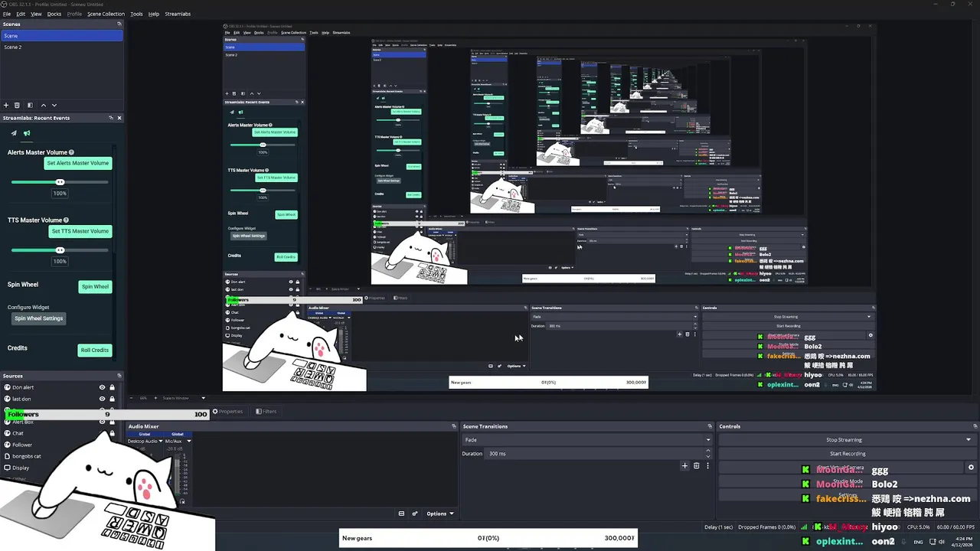Remove selected scene with trash icon
Image resolution: width=980 pixels, height=551 pixels.
coord(17,105)
